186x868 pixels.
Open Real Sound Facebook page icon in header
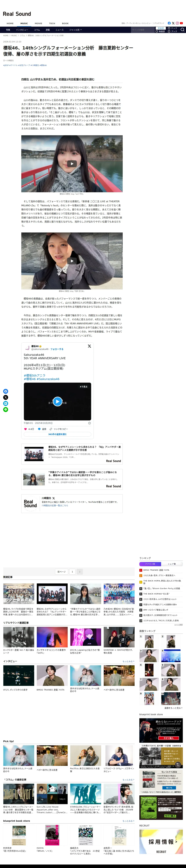(x=169, y=23)
